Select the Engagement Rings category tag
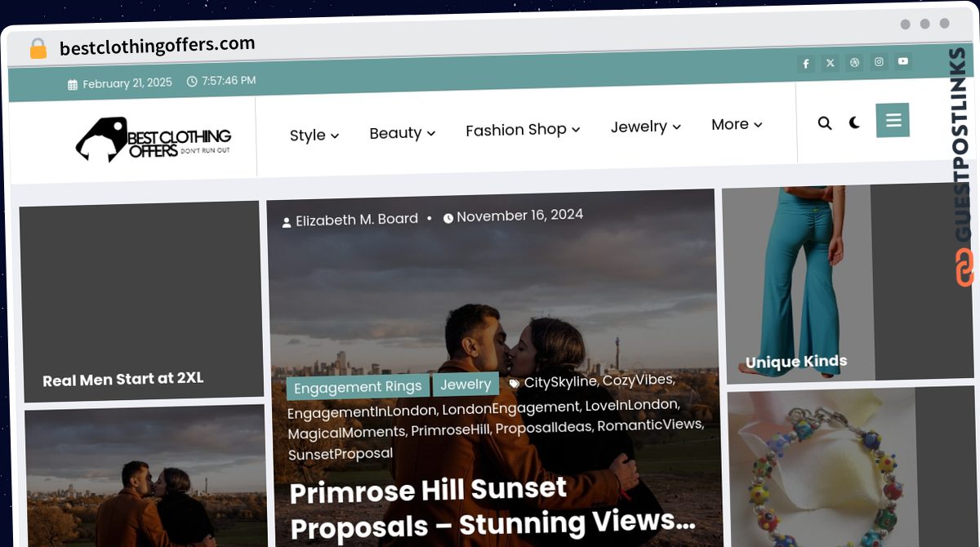 358,387
